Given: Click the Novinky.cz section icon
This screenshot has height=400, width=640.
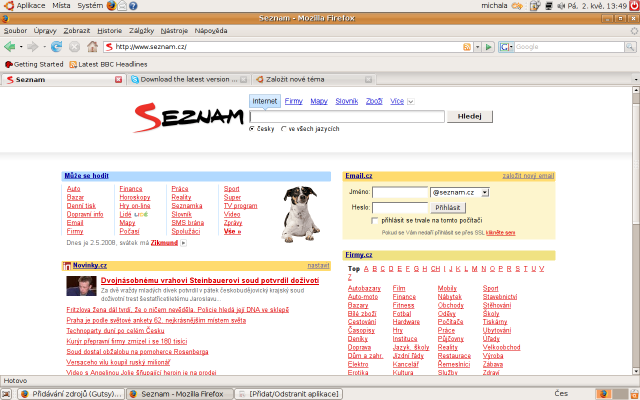Looking at the screenshot, I should coord(67,266).
